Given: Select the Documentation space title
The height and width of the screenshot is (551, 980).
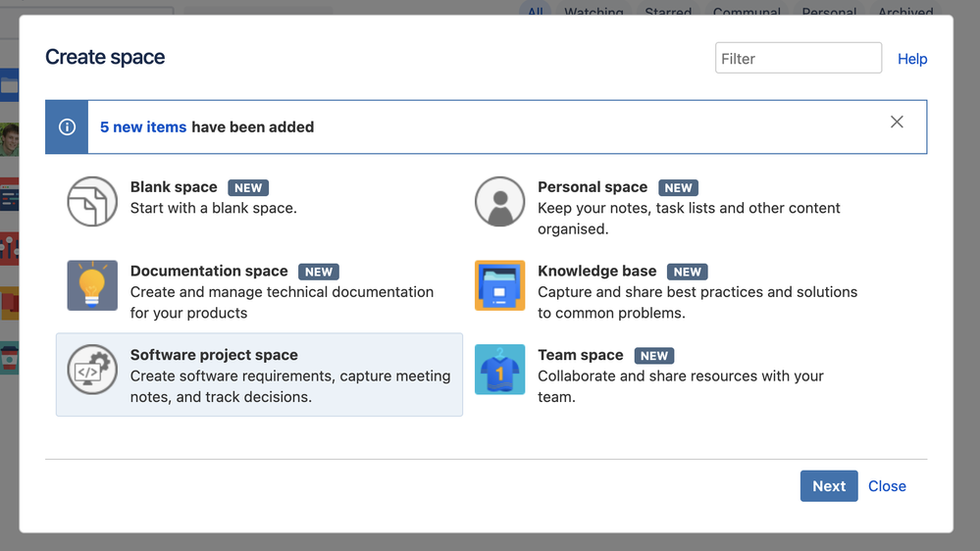Looking at the screenshot, I should pyautogui.click(x=209, y=271).
